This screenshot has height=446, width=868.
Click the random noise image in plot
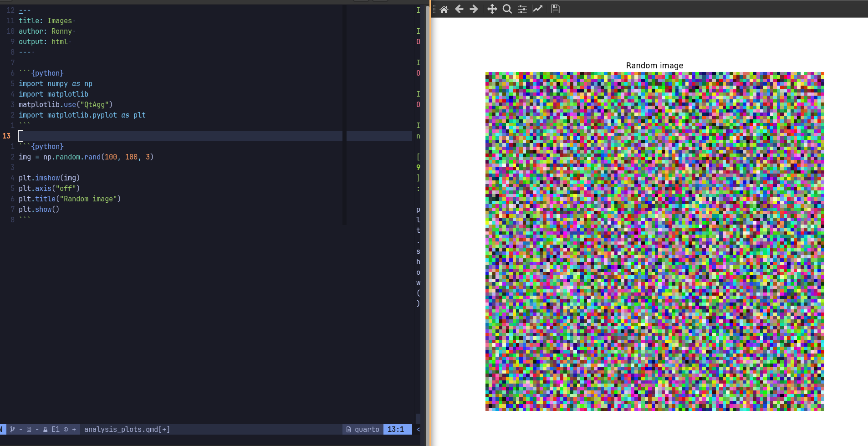tap(654, 241)
